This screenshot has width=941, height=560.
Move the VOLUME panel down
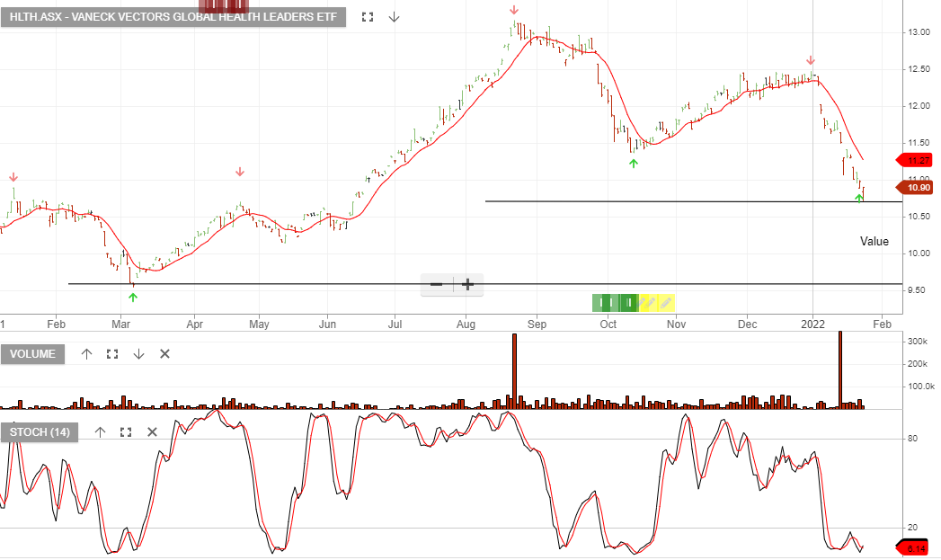click(138, 354)
